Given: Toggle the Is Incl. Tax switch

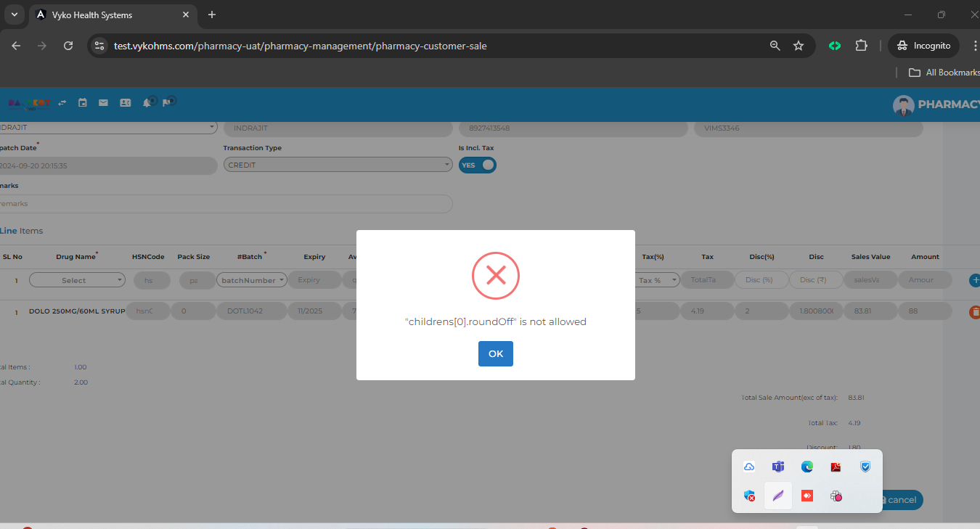Looking at the screenshot, I should 478,165.
